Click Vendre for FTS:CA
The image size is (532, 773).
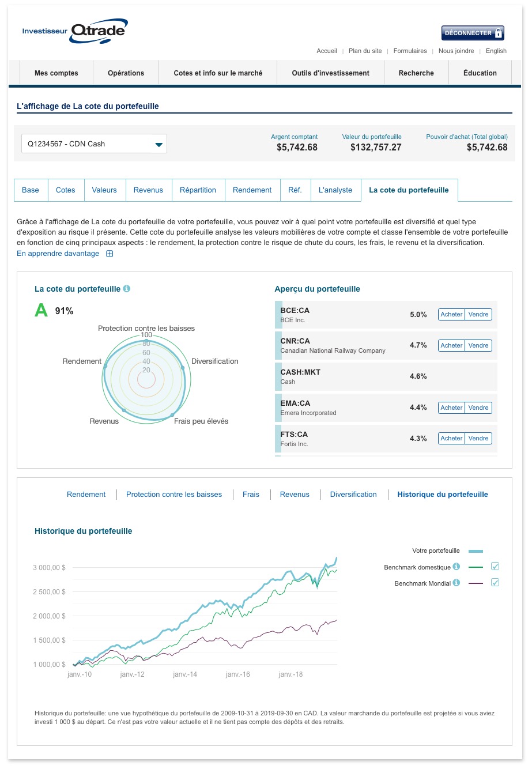tap(478, 439)
